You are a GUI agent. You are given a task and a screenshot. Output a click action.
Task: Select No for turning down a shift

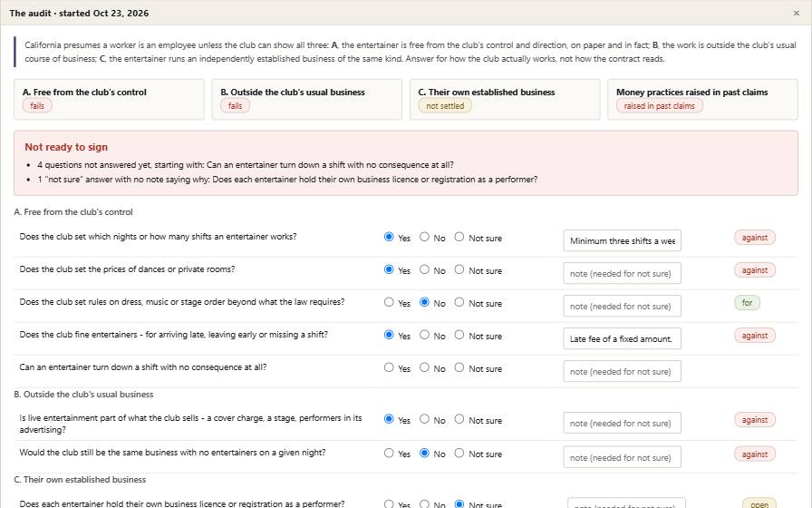[424, 367]
